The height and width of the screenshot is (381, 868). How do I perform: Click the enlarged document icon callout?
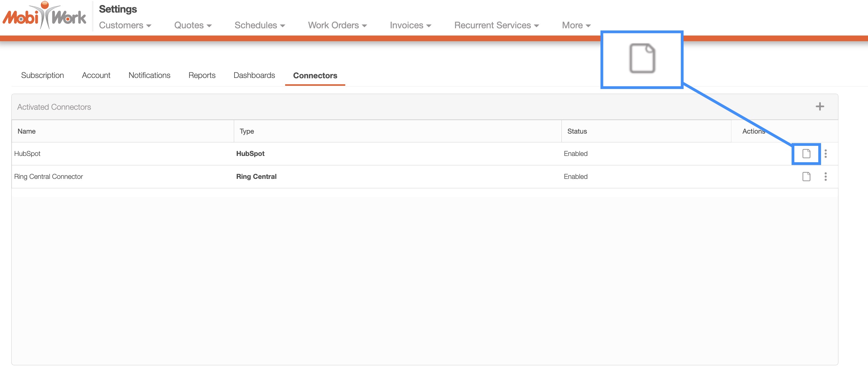(x=642, y=58)
